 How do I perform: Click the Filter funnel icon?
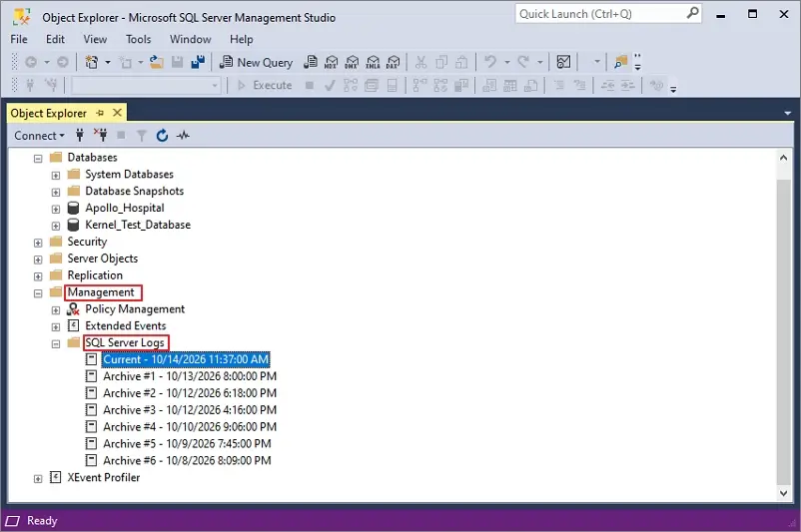pos(142,136)
